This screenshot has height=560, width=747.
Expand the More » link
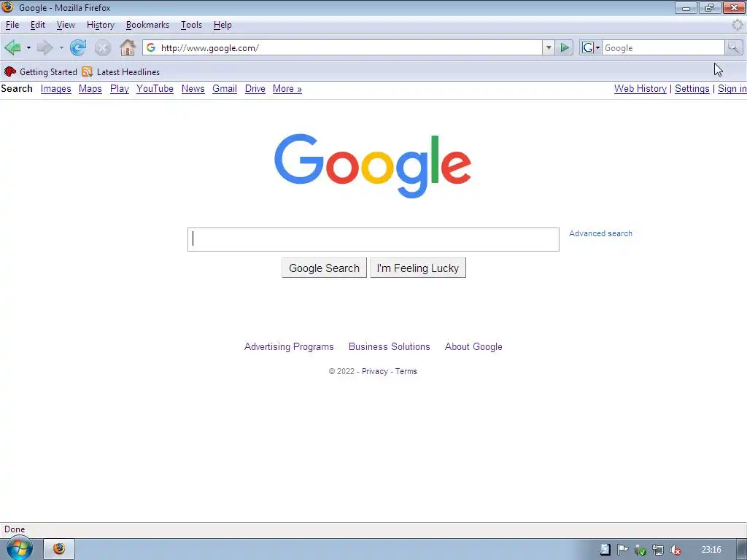point(287,89)
